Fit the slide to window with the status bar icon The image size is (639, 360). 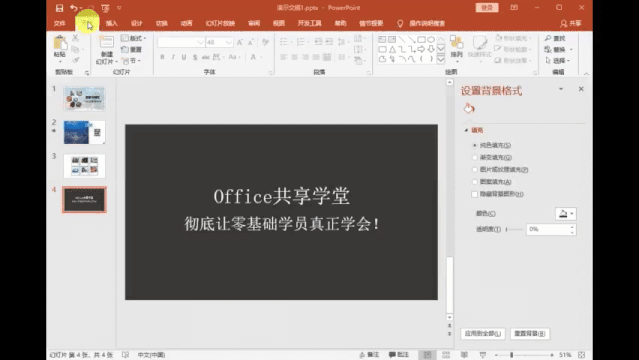(x=582, y=355)
